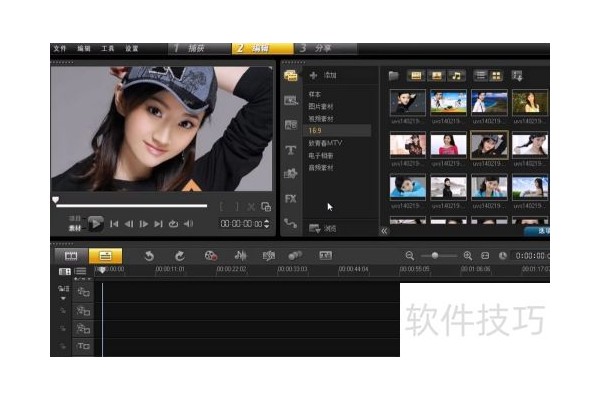
Task: Jump preview to start (home)
Action: 114,224
